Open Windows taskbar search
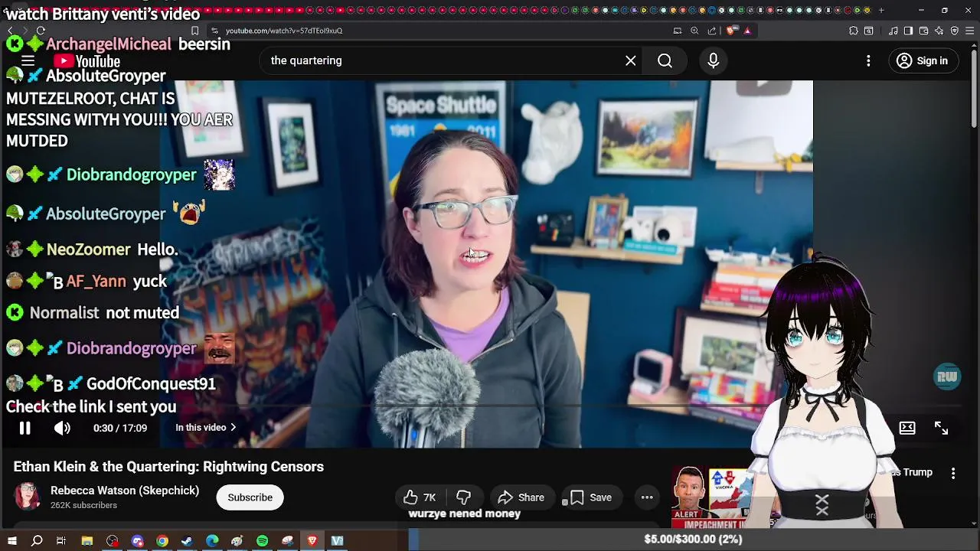Image resolution: width=980 pixels, height=551 pixels. pyautogui.click(x=37, y=541)
